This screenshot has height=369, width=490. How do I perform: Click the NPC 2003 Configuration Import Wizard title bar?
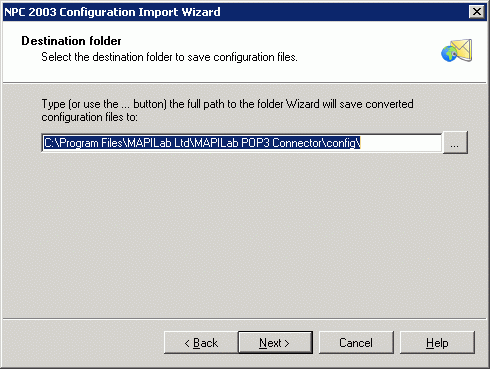[233, 12]
